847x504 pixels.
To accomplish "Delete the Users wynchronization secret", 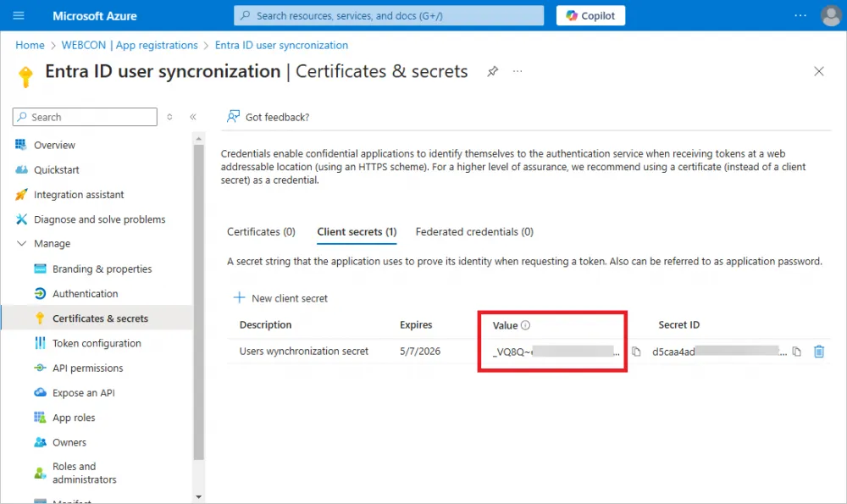I will 819,352.
